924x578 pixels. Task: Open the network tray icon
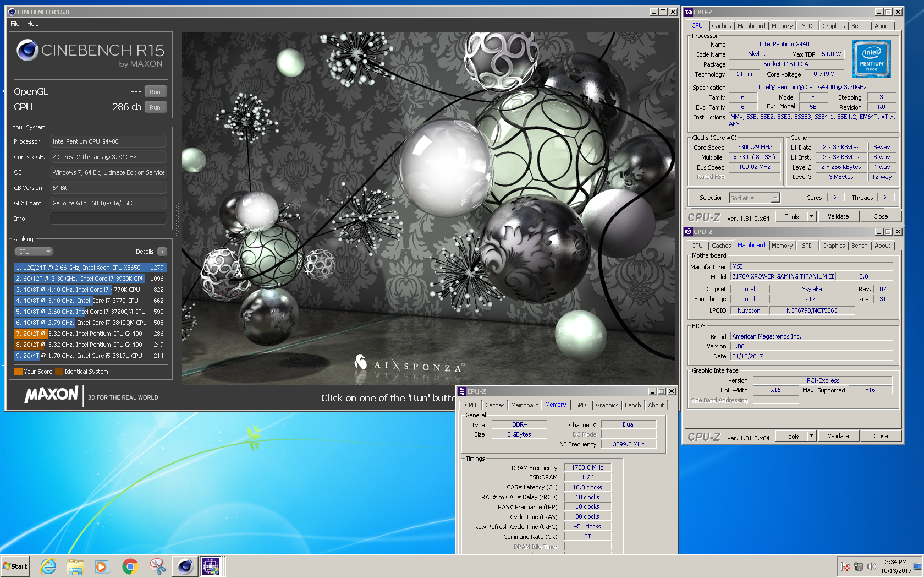[x=858, y=566]
